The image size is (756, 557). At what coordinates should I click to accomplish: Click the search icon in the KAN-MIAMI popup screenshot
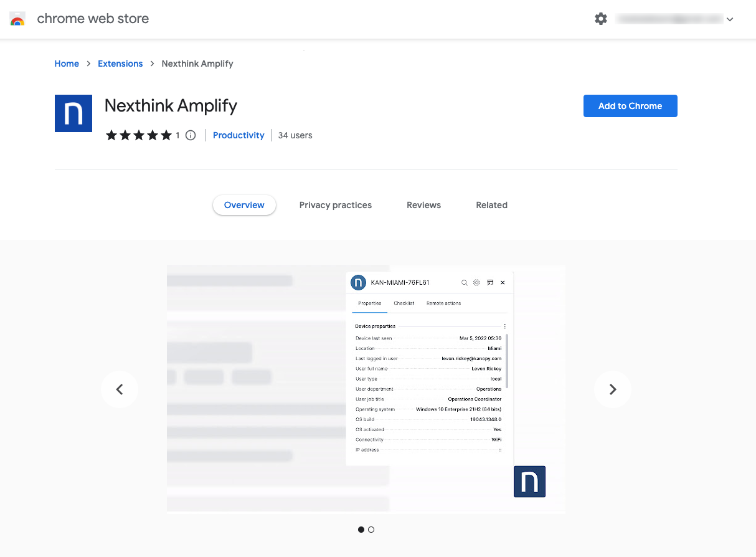(x=464, y=282)
